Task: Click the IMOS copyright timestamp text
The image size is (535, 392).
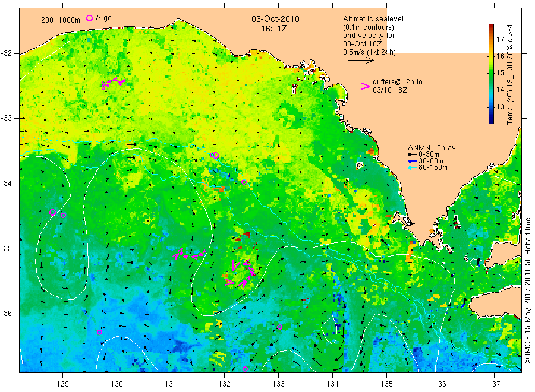Action: (x=528, y=292)
